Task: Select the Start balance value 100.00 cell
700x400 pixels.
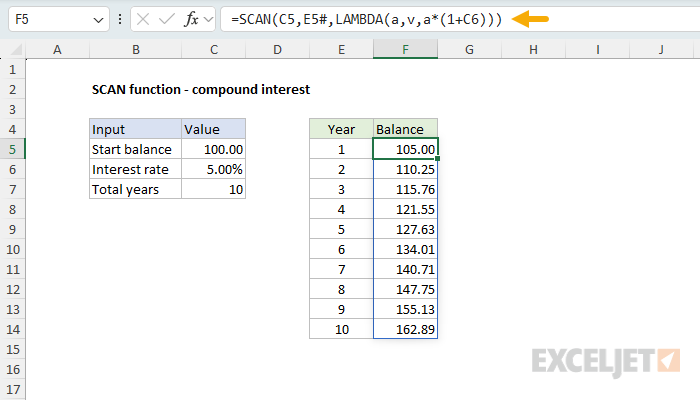Action: coord(213,149)
